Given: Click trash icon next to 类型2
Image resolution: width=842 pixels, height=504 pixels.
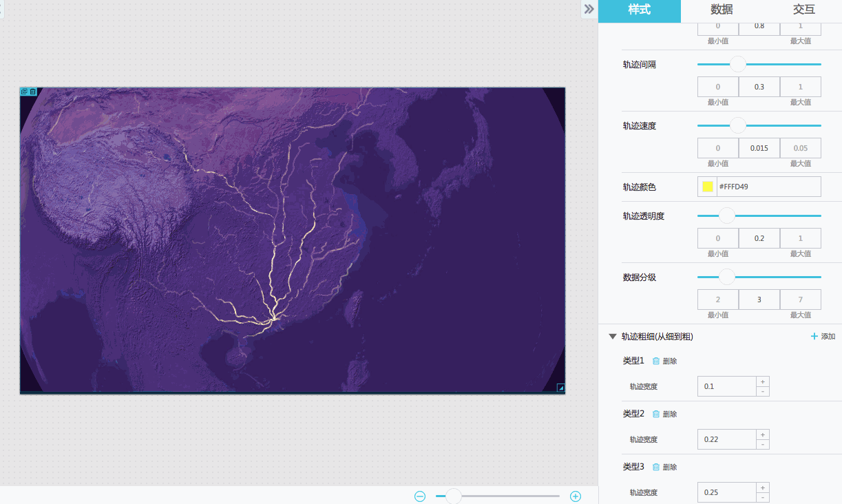Looking at the screenshot, I should (x=656, y=414).
